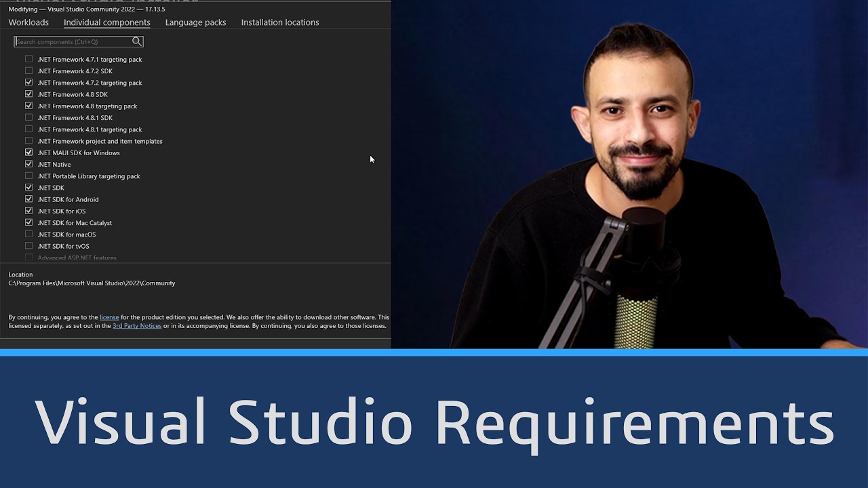The image size is (868, 488).
Task: Open the Individual components tab
Action: click(107, 22)
